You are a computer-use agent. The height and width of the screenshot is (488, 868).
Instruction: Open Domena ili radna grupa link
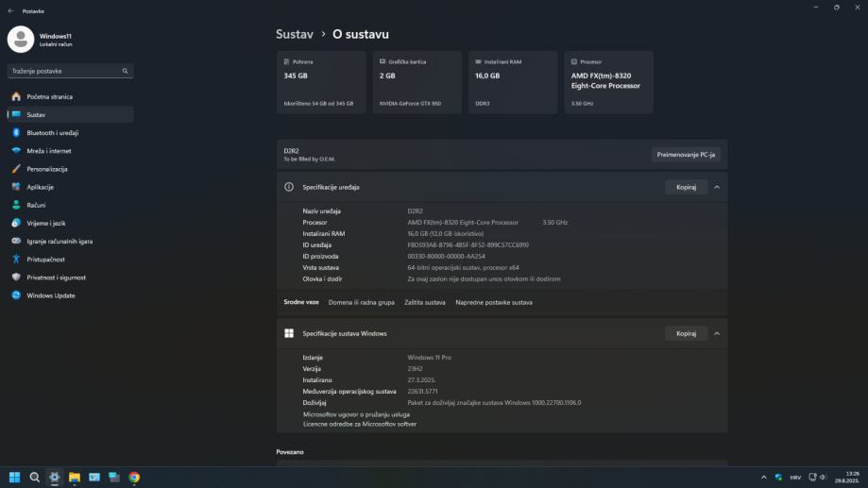362,303
